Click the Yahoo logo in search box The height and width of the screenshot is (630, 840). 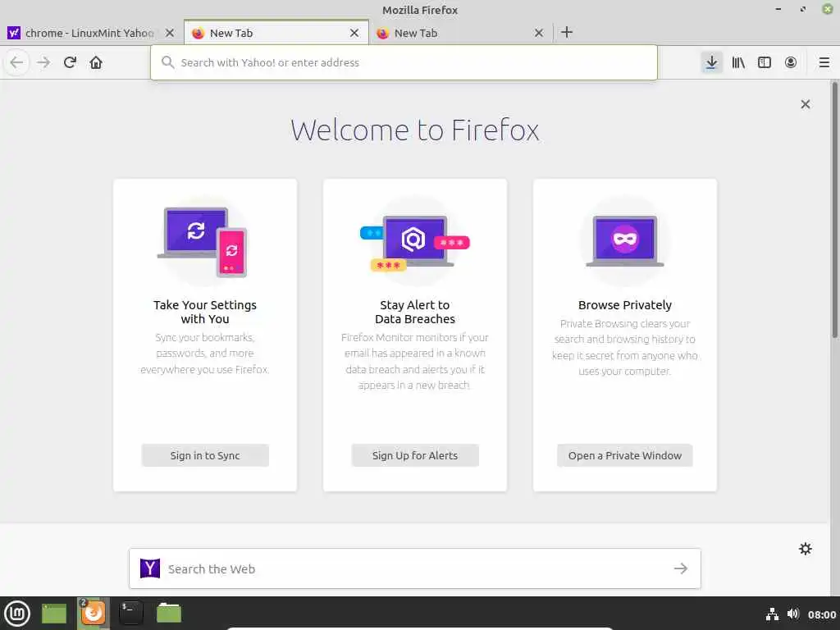point(150,568)
